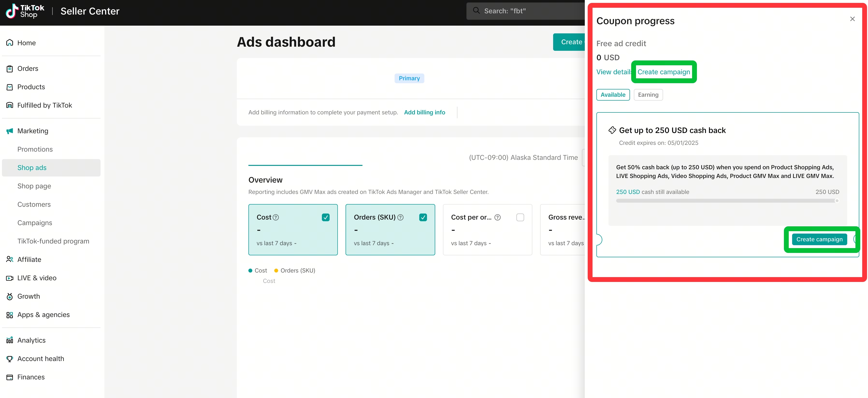This screenshot has height=398, width=868.
Task: Expand the Growth menu
Action: 51,296
